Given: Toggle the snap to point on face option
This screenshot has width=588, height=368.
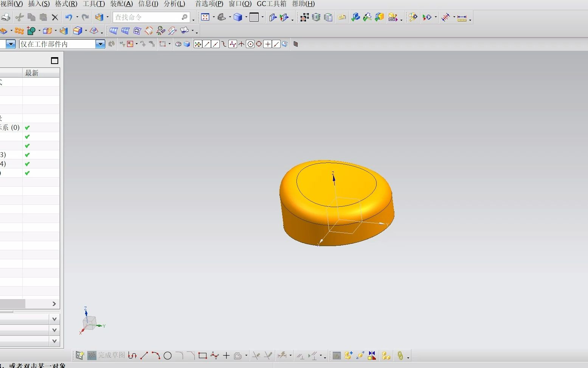Looking at the screenshot, I should click(285, 44).
